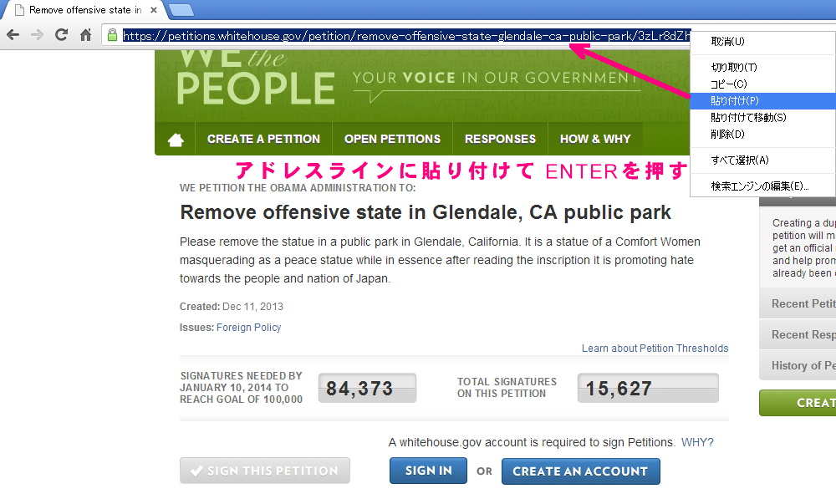This screenshot has width=836, height=504.
Task: Click CREATE AN ACCOUNT button
Action: tap(581, 471)
